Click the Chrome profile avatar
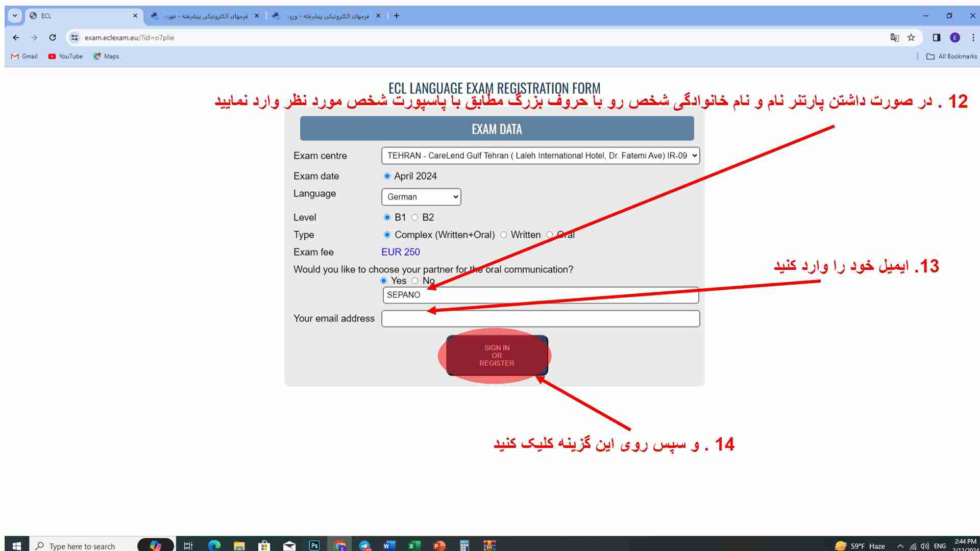The width and height of the screenshot is (980, 551). pyautogui.click(x=954, y=37)
